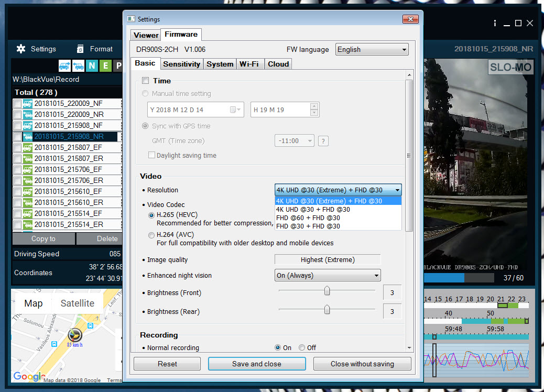Image resolution: width=544 pixels, height=392 pixels.
Task: Select the H.264 (AVC) codec radio button
Action: pos(151,235)
